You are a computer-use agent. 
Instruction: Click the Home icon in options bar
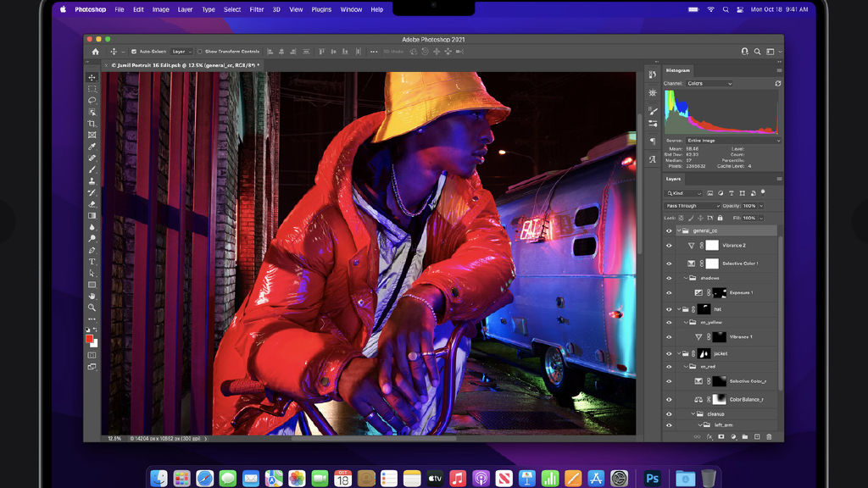pos(96,52)
